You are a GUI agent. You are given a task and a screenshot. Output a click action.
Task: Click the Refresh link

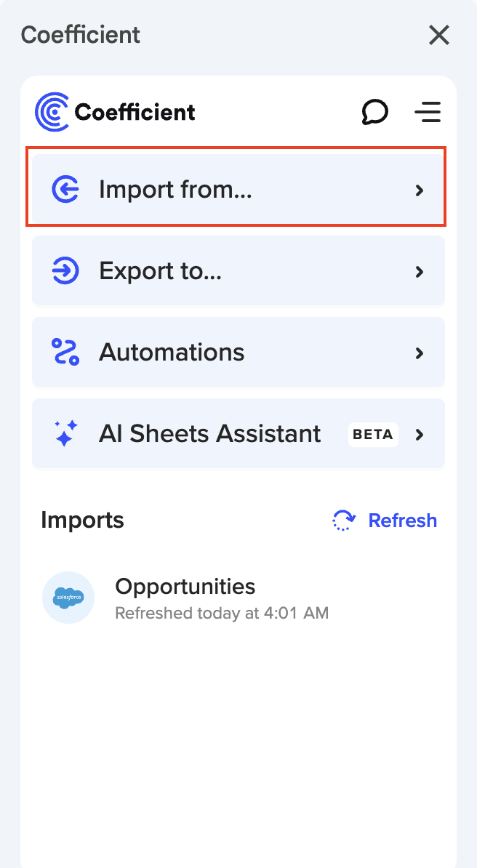402,521
